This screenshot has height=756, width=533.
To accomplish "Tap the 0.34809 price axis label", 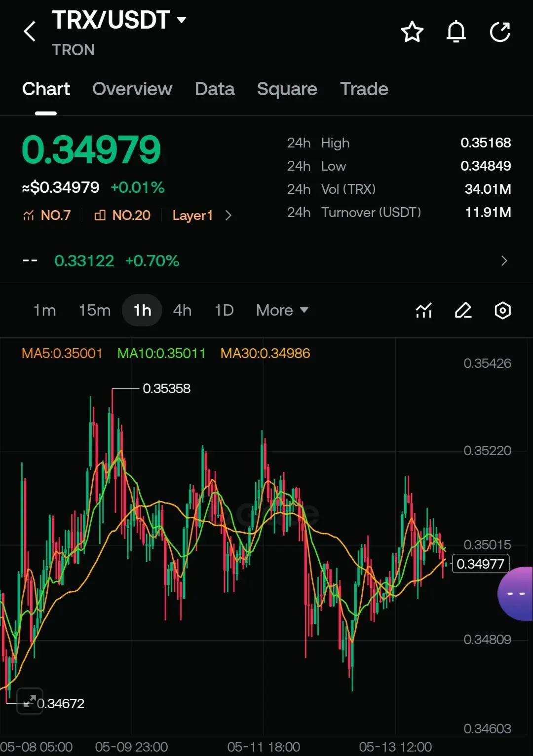I will pos(487,640).
